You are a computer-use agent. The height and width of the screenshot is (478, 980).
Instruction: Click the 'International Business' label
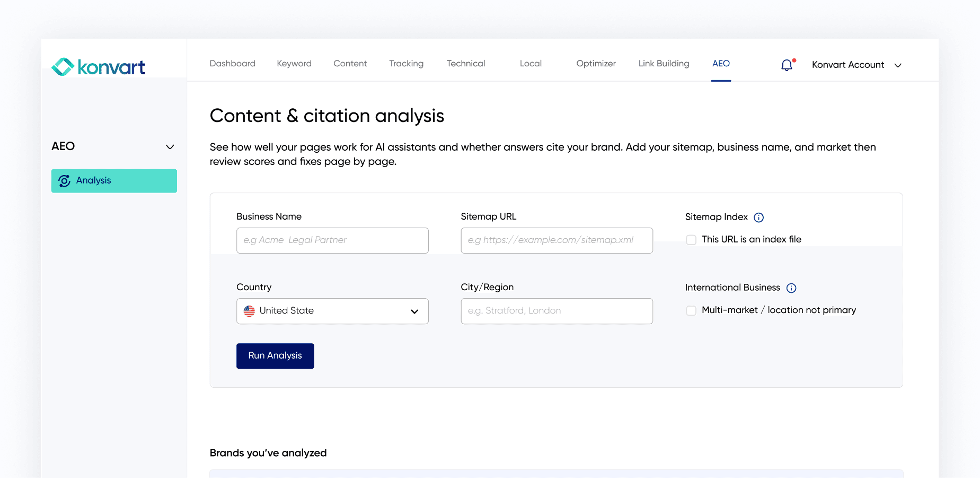(732, 288)
